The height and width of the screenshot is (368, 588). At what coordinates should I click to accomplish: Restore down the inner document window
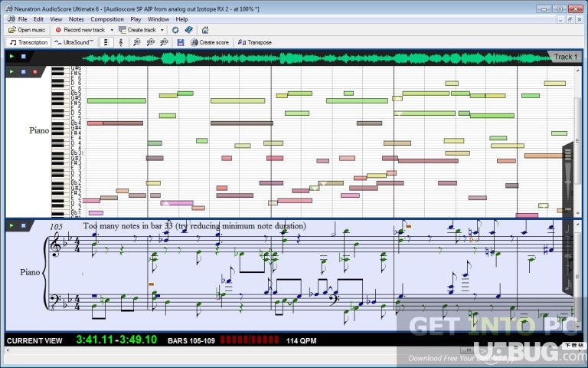[x=570, y=19]
